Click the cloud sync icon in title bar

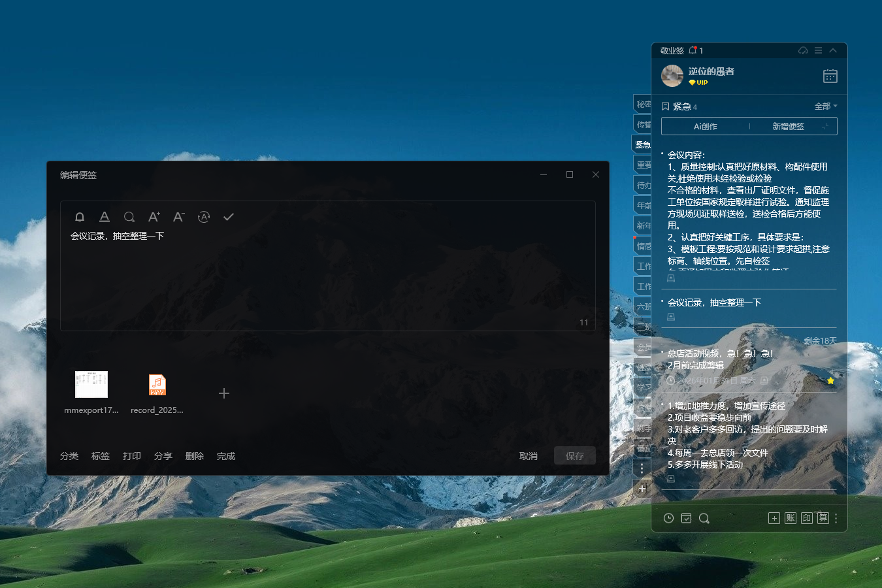(803, 50)
